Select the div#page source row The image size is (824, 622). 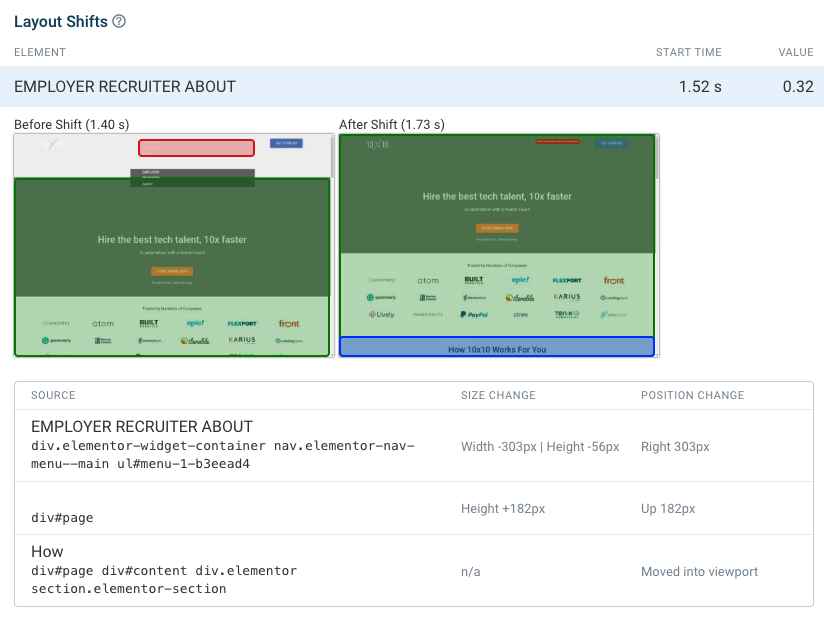pos(414,509)
